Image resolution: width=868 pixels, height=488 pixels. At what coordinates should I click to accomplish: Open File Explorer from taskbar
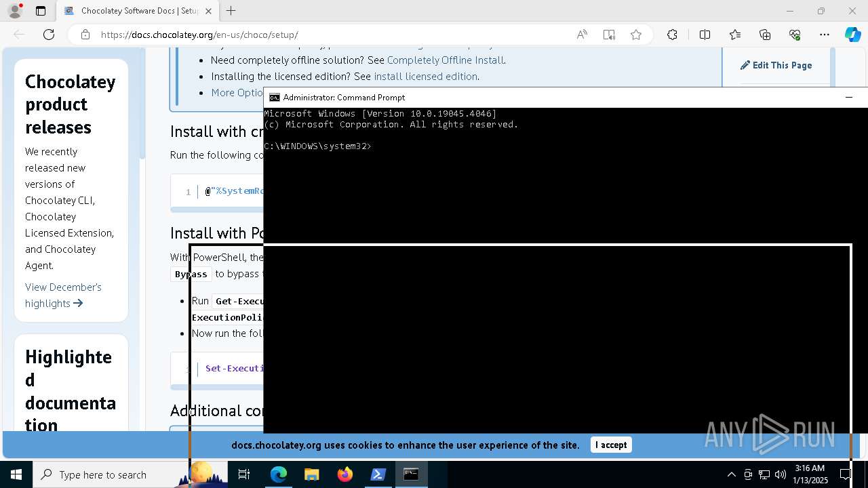[x=311, y=474]
